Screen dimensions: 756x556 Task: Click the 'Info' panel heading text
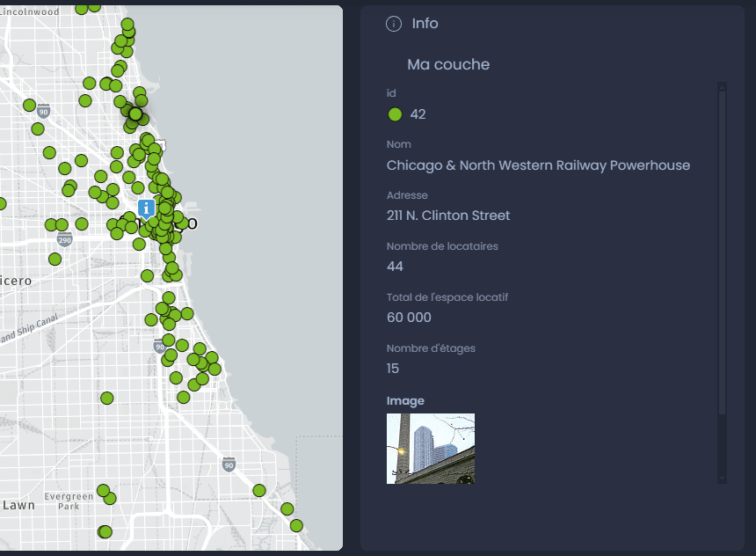(x=425, y=23)
